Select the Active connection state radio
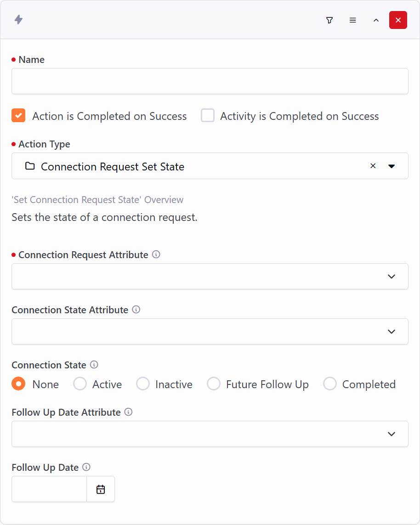The width and height of the screenshot is (420, 525). (x=80, y=384)
